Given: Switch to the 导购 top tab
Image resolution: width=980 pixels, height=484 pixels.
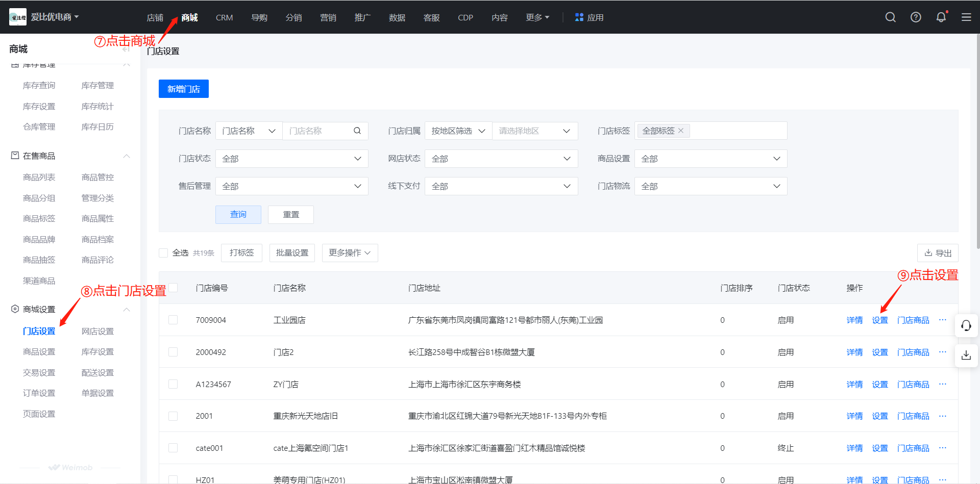Looking at the screenshot, I should 259,17.
